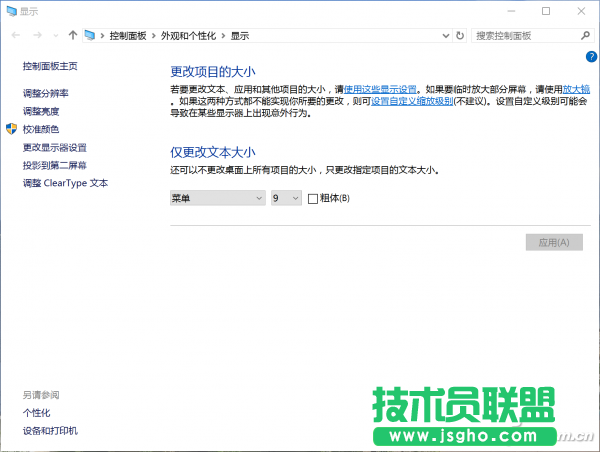Image resolution: width=600 pixels, height=452 pixels.
Task: Click the 搜索控制面板 search field
Action: pyautogui.click(x=525, y=35)
